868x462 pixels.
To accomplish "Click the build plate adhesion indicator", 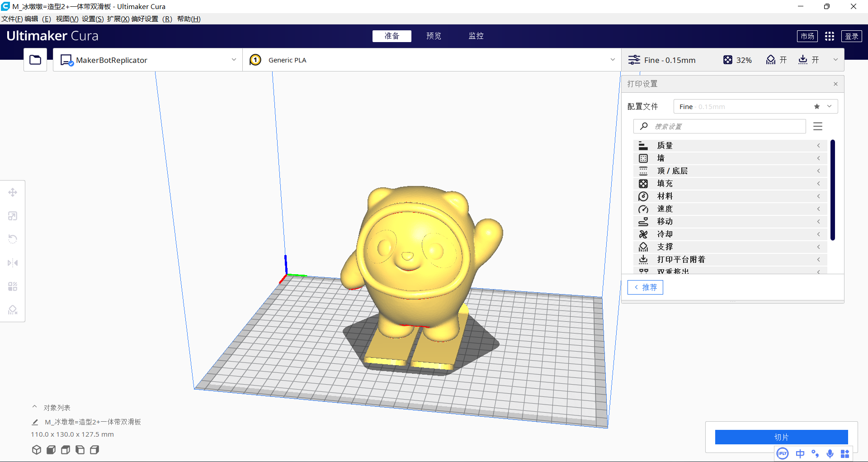I will click(x=803, y=60).
